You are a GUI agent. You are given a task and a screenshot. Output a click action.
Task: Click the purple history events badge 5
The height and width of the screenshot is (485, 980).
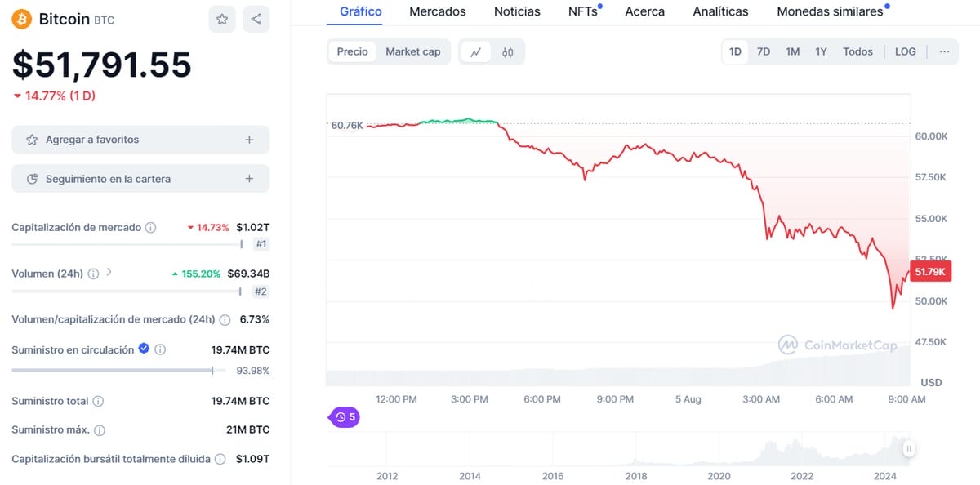click(345, 417)
